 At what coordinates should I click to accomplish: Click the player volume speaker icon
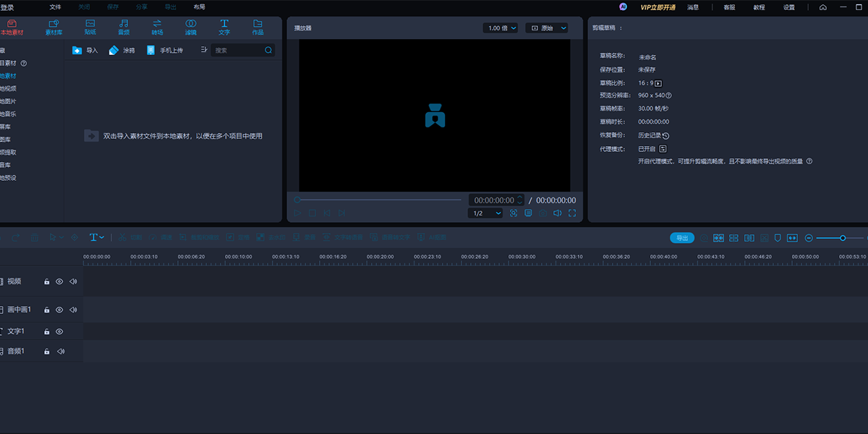click(557, 213)
